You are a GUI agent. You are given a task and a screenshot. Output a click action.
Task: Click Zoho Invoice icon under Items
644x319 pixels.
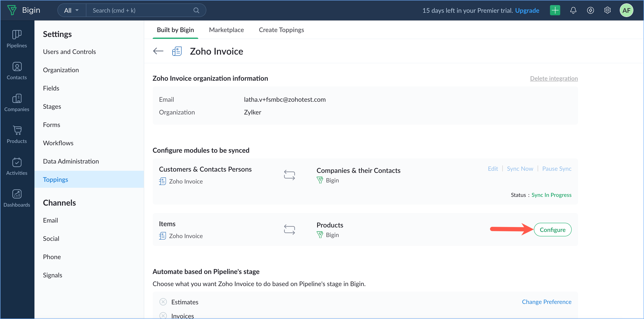pos(162,236)
